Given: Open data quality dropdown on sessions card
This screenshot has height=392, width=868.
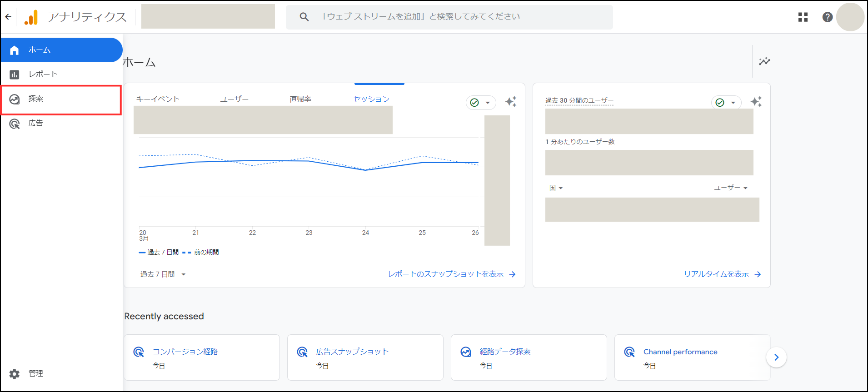Looking at the screenshot, I should (x=481, y=103).
